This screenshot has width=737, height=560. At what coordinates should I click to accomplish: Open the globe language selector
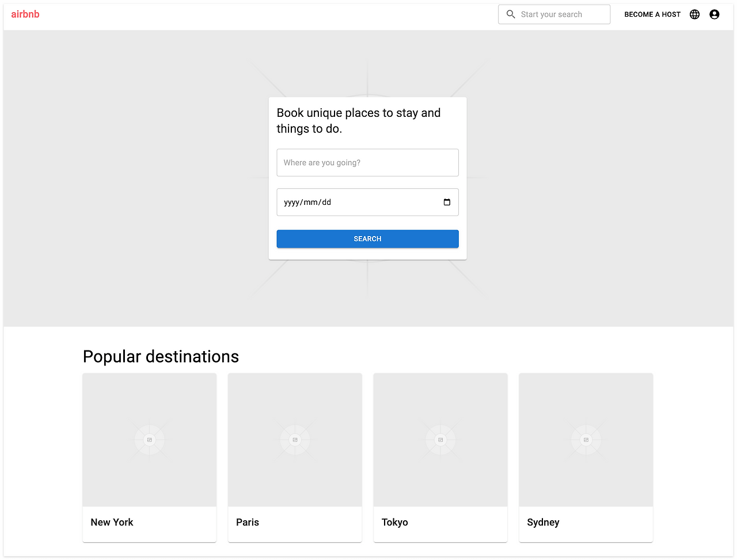695,14
